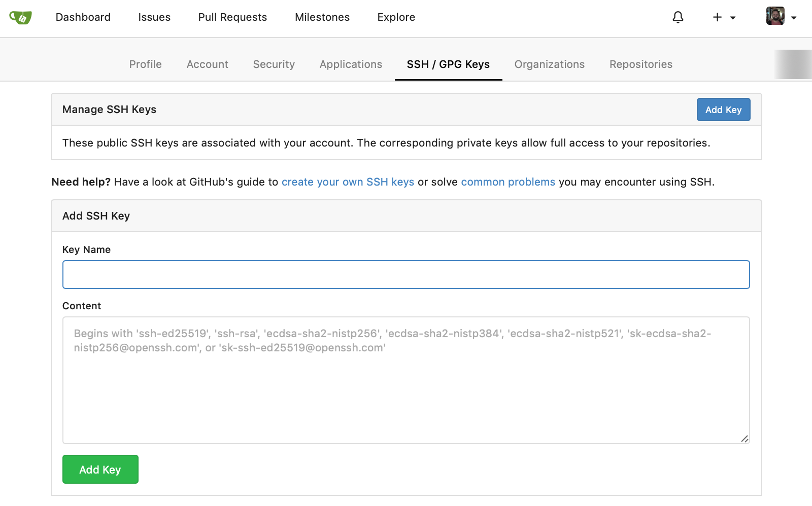
Task: Select the SSH / GPG Keys tab
Action: pyautogui.click(x=448, y=64)
